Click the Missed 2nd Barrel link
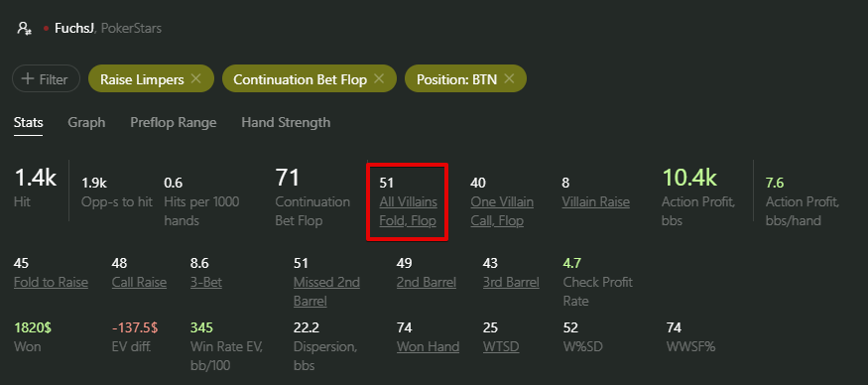Viewport: 868px width, 385px height. tap(326, 292)
